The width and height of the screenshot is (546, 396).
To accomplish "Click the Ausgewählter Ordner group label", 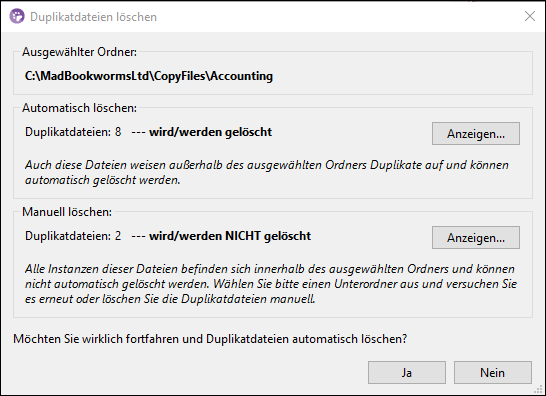I will 79,52.
